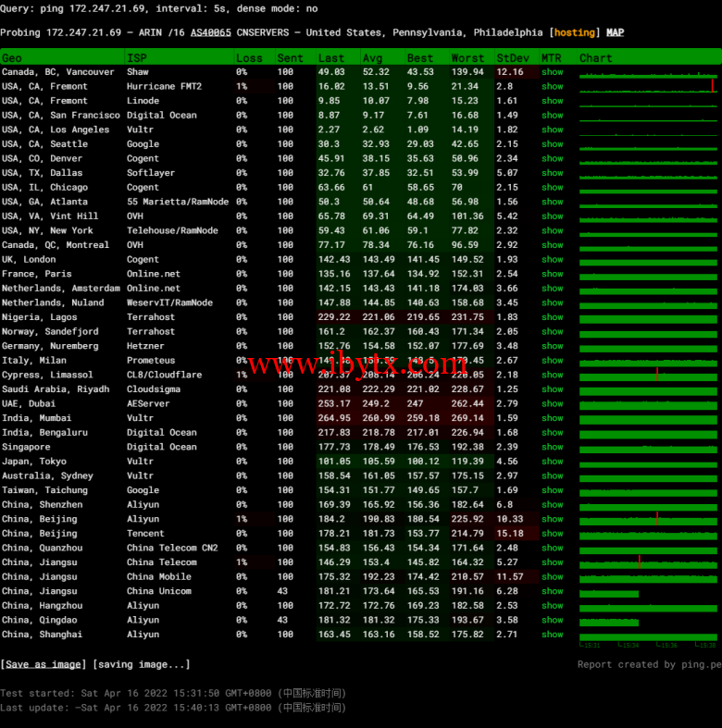Viewport: 722px width, 728px height.
Task: Open latency chart for Fremont Hurricane FMT2
Action: (648, 87)
